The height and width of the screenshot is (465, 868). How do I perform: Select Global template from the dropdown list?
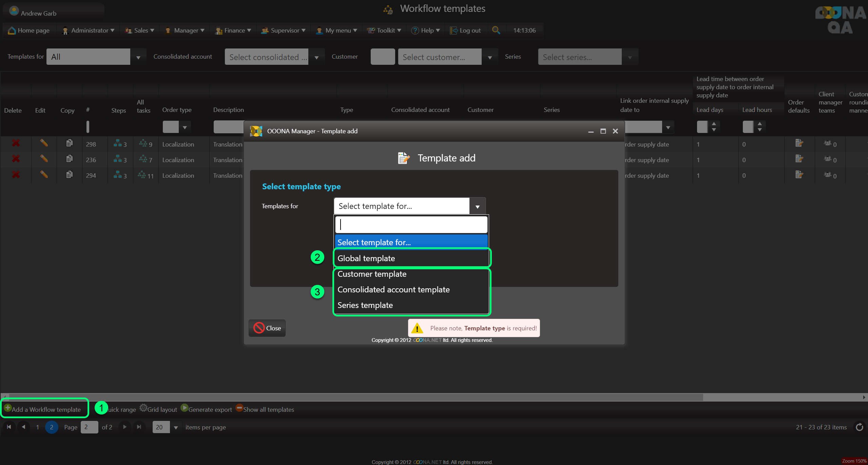click(366, 258)
